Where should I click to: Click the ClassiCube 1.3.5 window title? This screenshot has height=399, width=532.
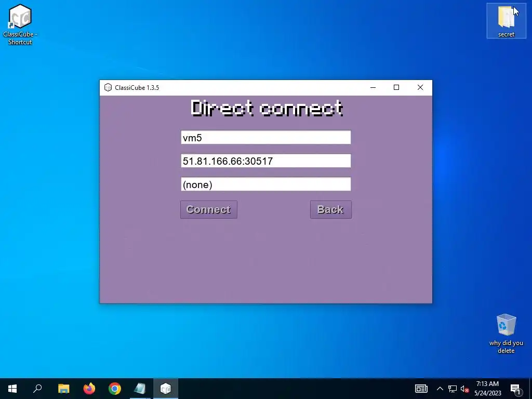point(137,87)
